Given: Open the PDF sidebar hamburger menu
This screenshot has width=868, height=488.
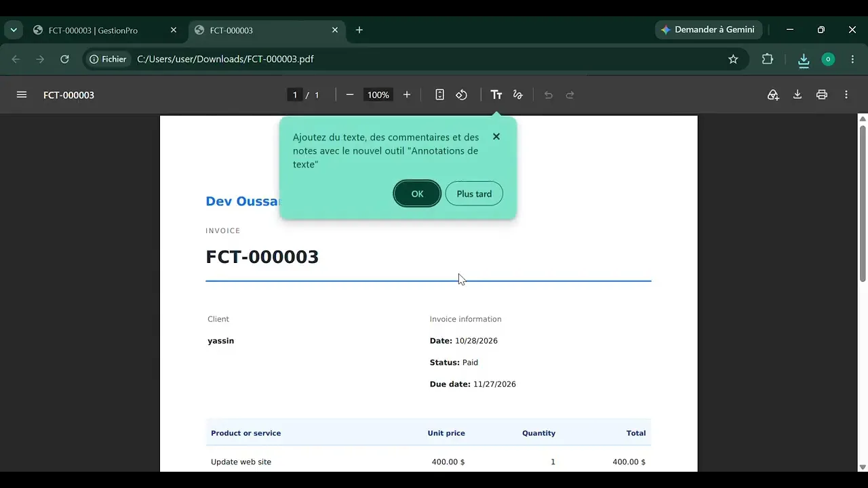Looking at the screenshot, I should click(x=22, y=95).
